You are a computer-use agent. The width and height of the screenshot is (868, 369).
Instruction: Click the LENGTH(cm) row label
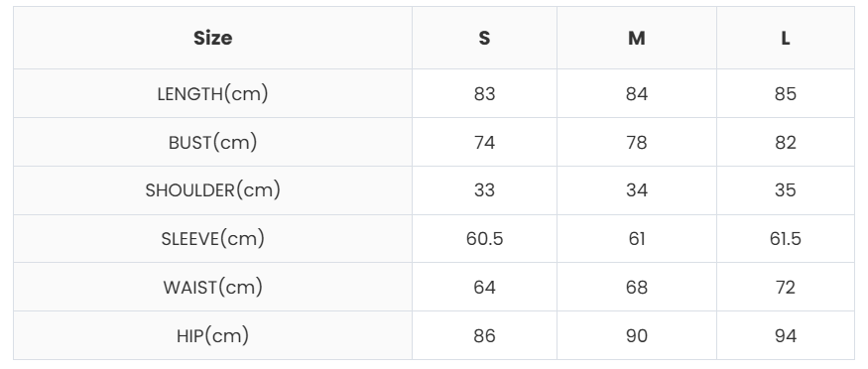tap(212, 93)
